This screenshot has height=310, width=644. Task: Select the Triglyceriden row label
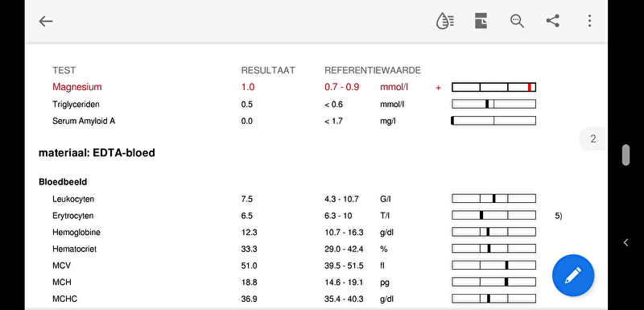click(x=76, y=105)
